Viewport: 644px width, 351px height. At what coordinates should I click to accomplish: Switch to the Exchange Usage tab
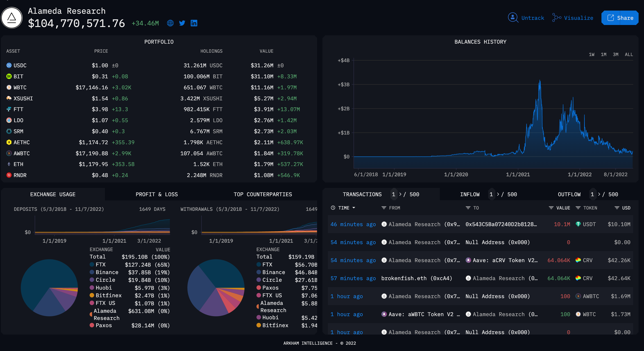tap(53, 194)
